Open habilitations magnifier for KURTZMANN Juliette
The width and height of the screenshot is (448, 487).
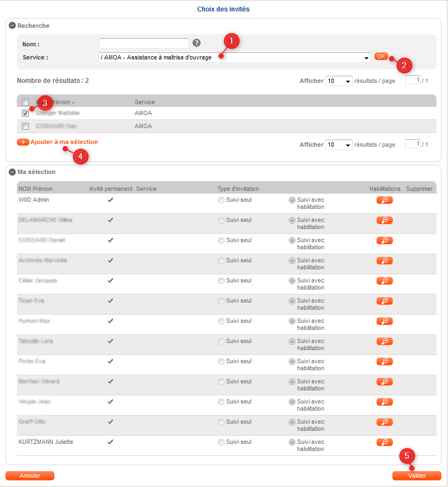384,442
